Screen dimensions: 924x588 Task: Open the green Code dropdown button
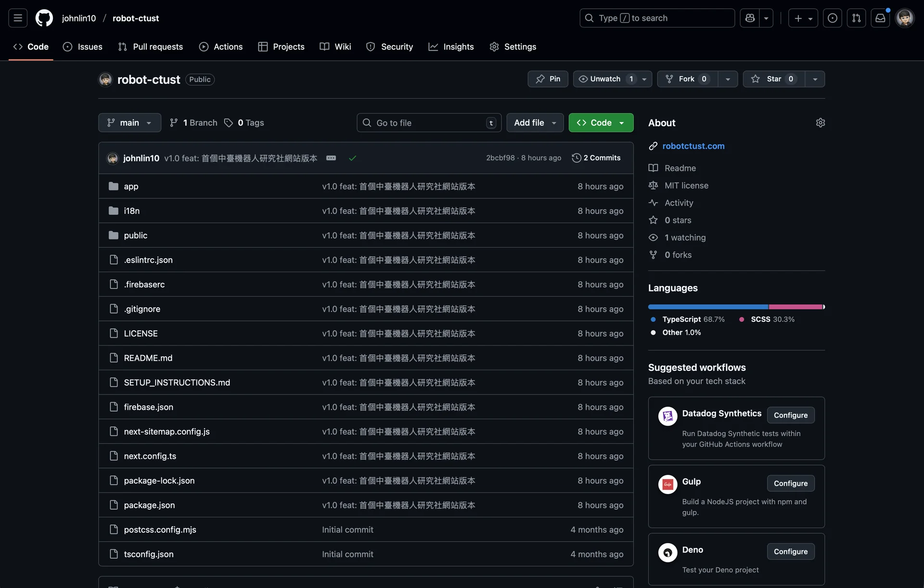point(601,123)
